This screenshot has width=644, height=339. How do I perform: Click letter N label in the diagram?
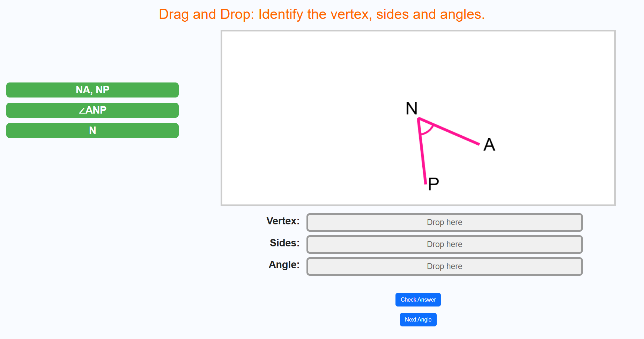(x=412, y=108)
